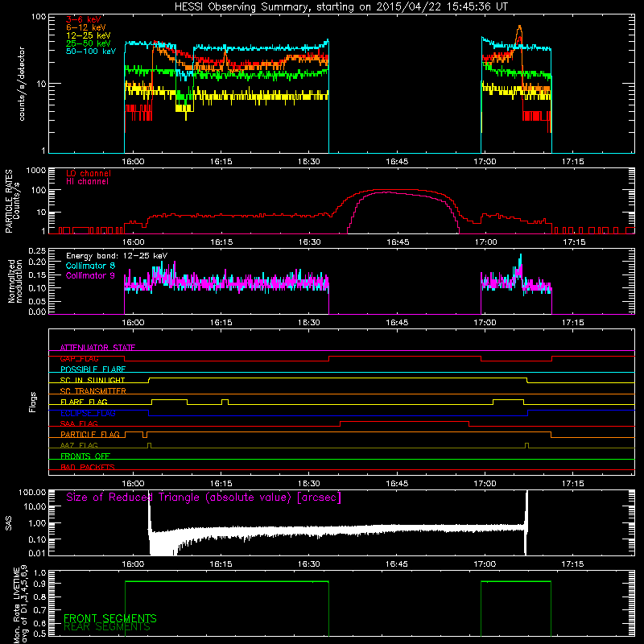Click the HESSI Observing Summary title
Image resolution: width=644 pixels, height=644 pixels.
click(x=341, y=7)
